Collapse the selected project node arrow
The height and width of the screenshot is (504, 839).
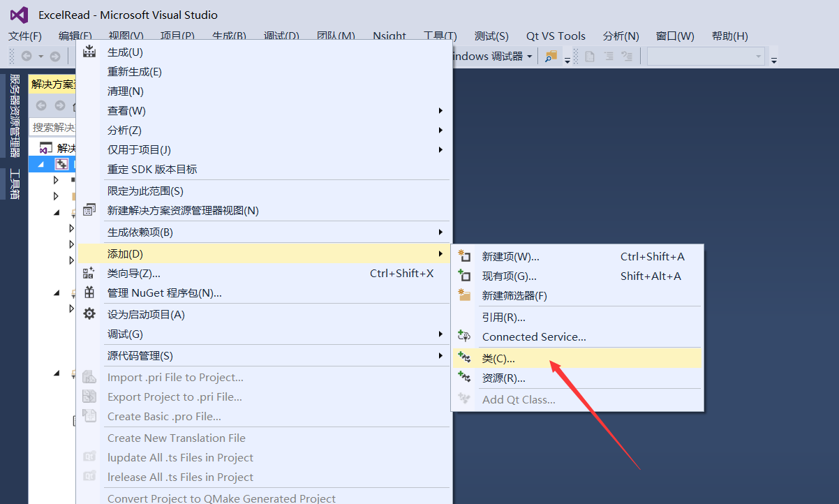point(40,165)
